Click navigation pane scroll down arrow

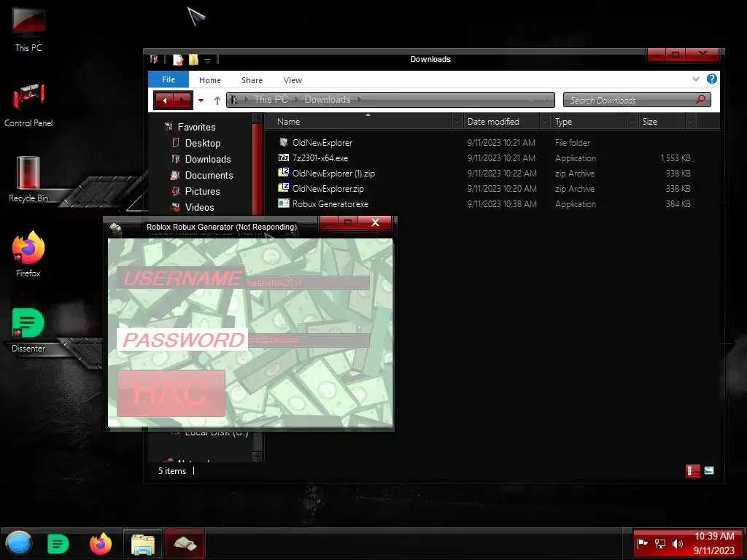point(257,456)
